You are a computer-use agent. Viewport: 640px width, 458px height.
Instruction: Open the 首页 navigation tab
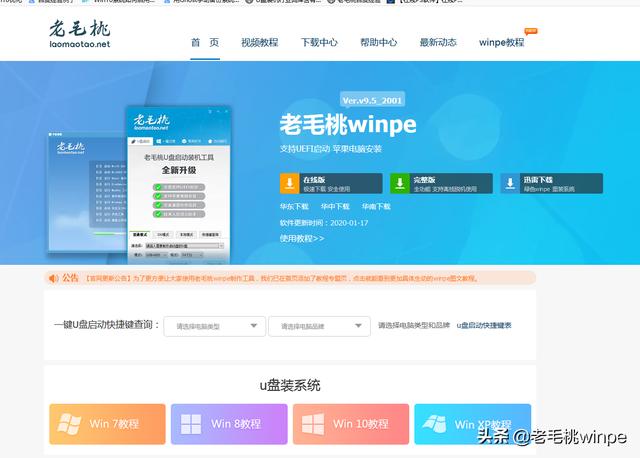pyautogui.click(x=205, y=42)
